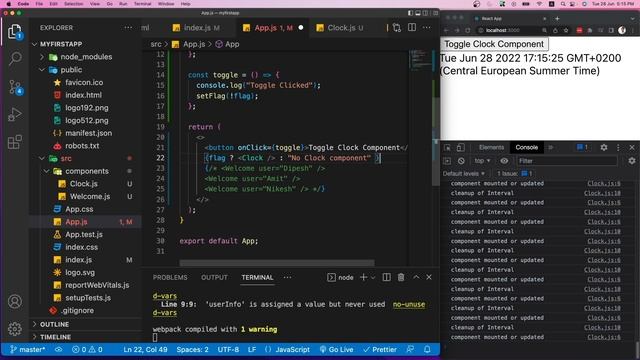Image resolution: width=640 pixels, height=360 pixels.
Task: Click the compare changes icon in editor toolbar
Action: [396, 28]
